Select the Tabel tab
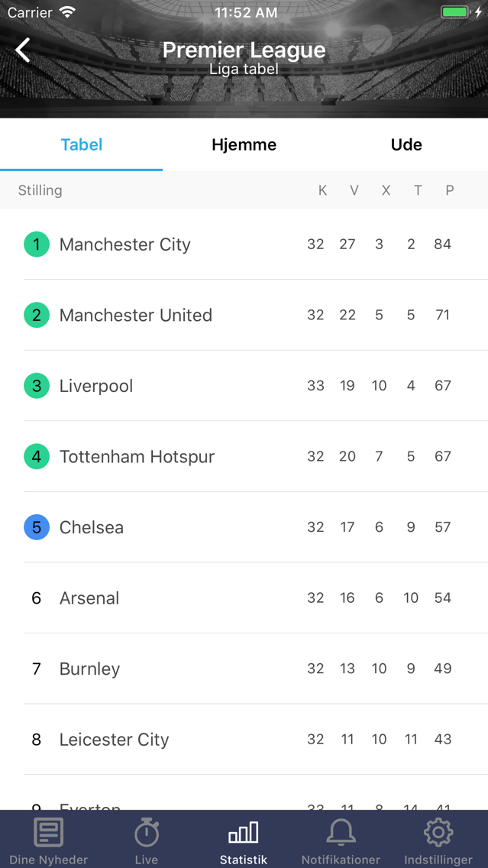Viewport: 488px width, 868px height. (82, 144)
